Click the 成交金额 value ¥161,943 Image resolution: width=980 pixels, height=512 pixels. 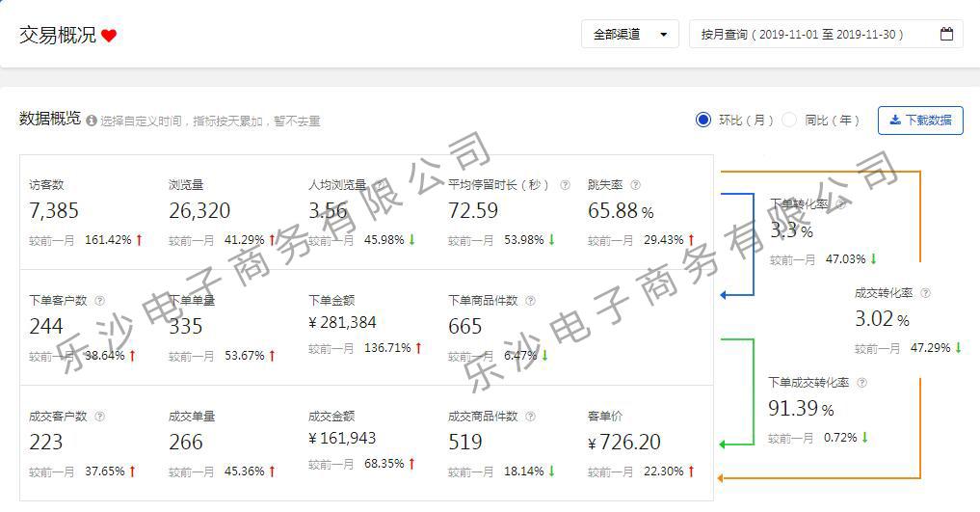(x=342, y=439)
